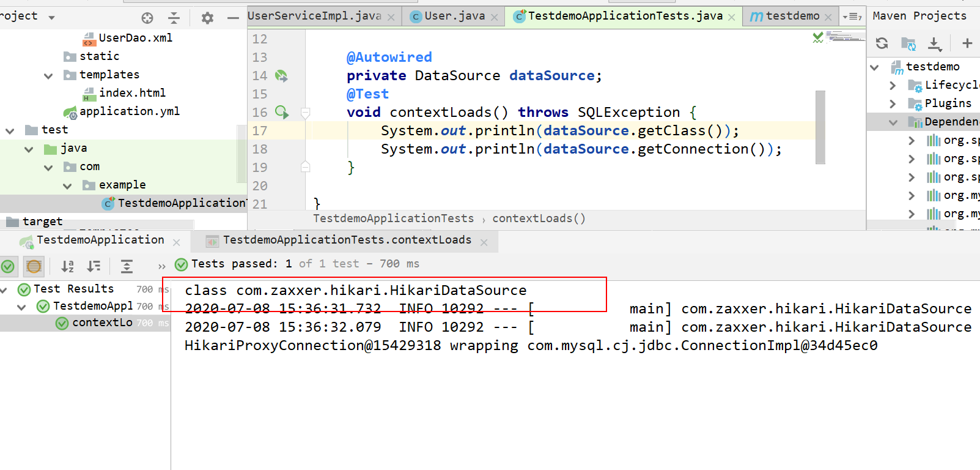Image resolution: width=980 pixels, height=470 pixels.
Task: Show hidden editor tabs dropdown
Action: point(852,17)
